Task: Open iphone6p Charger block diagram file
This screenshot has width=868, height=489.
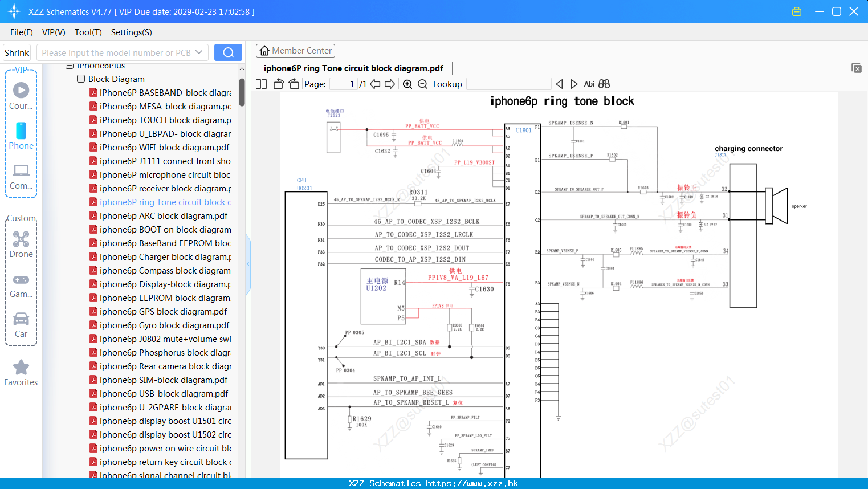Action: pos(160,256)
